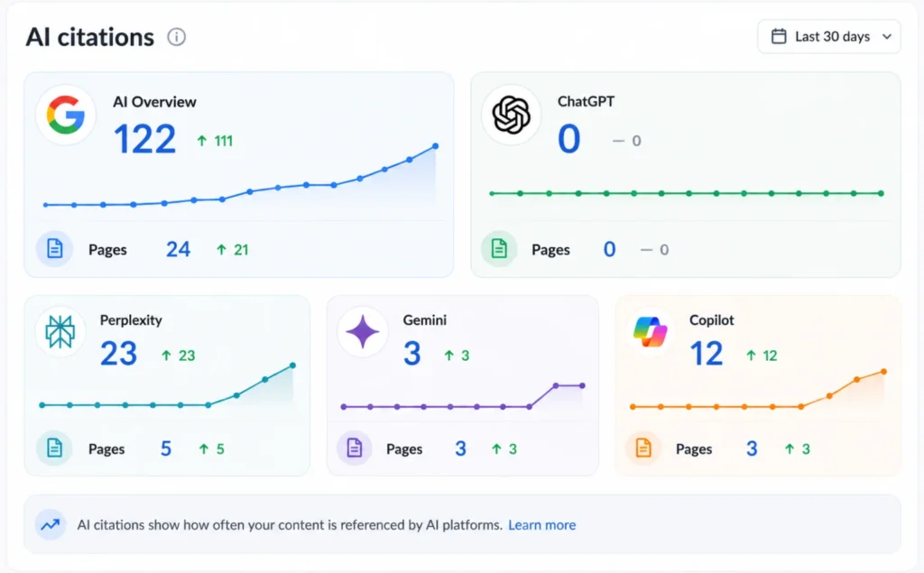Click the Copilot citations count 12
Viewport: 924px width, 573px height.
click(x=706, y=354)
